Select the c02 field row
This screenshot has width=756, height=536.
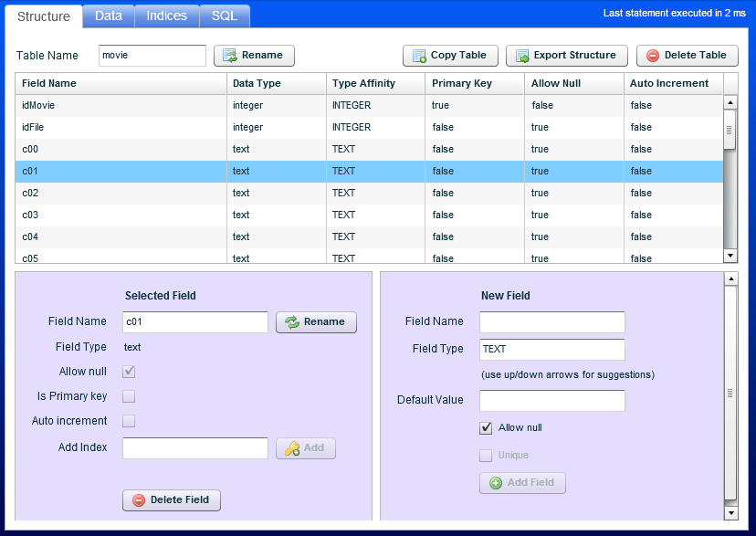point(369,194)
